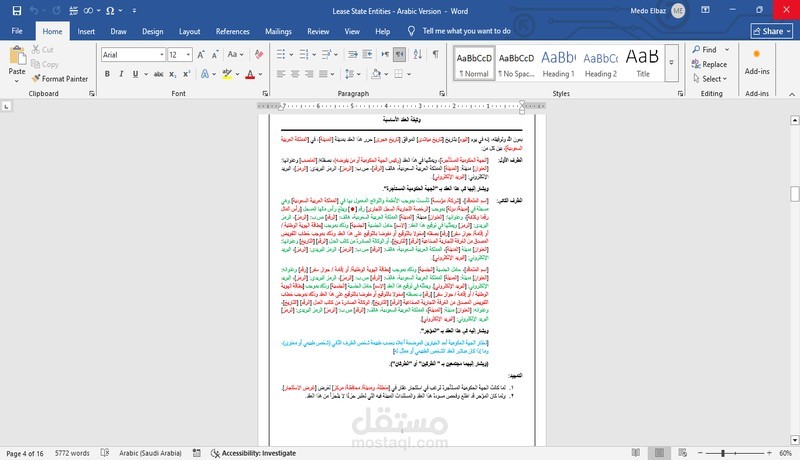Toggle Bold formatting
This screenshot has height=460, width=800.
tap(107, 74)
